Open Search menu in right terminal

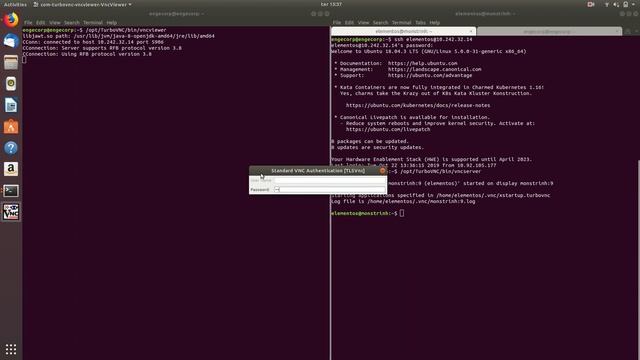pyautogui.click(x=380, y=23)
